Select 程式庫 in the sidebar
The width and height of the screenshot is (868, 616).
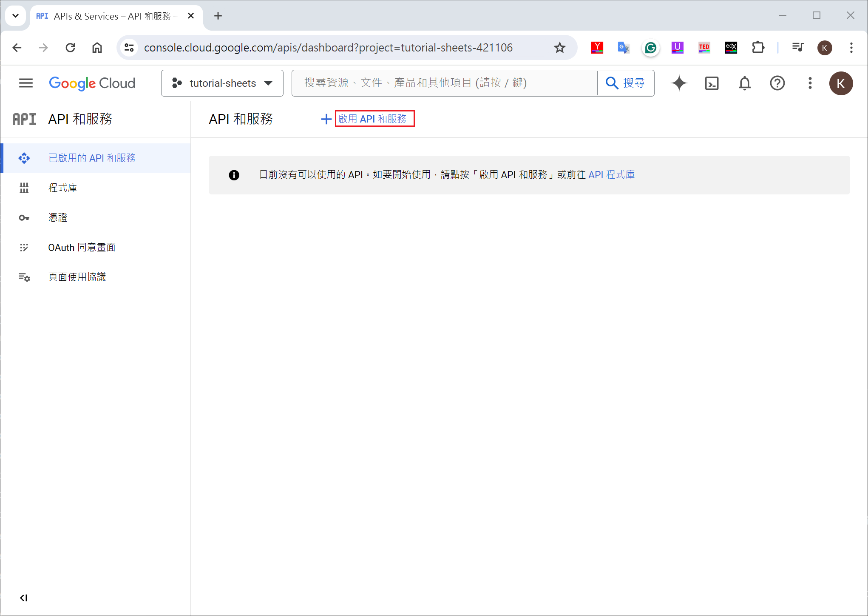62,188
